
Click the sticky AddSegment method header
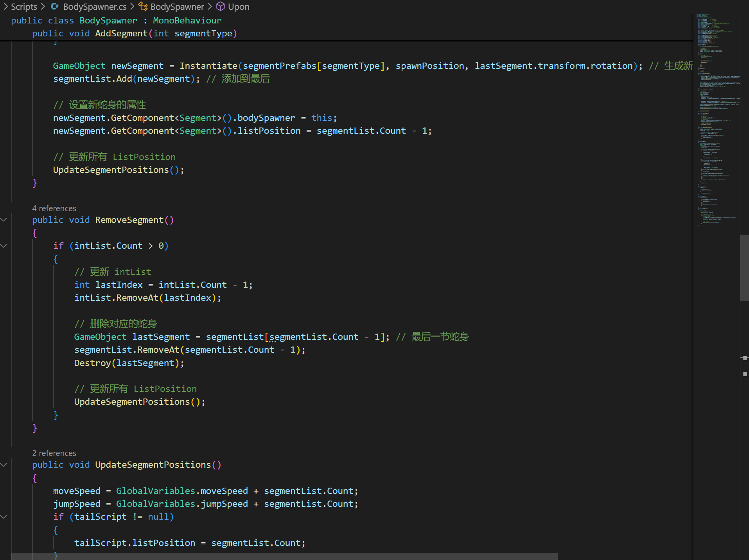pos(135,33)
